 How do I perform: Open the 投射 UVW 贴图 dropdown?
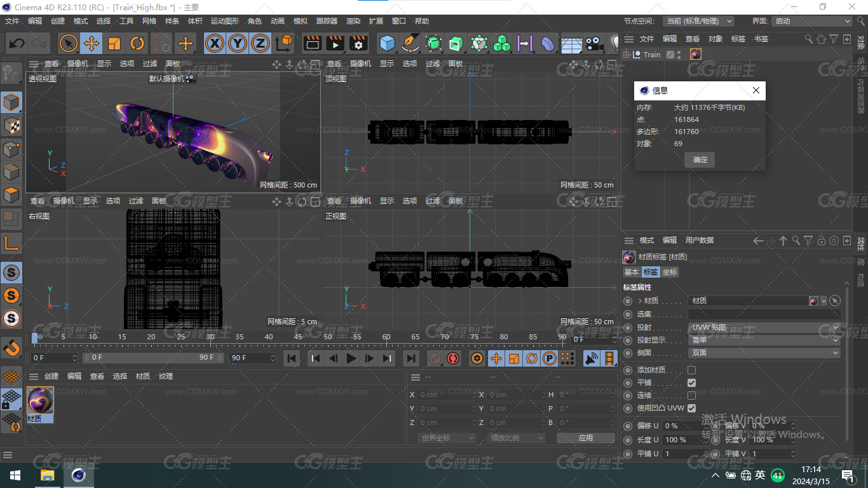pyautogui.click(x=764, y=327)
